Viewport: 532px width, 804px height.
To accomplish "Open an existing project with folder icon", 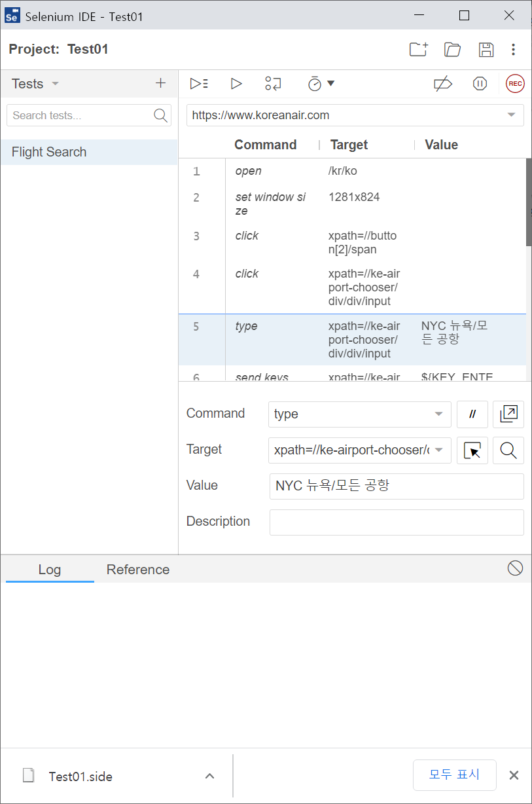I will (x=452, y=49).
